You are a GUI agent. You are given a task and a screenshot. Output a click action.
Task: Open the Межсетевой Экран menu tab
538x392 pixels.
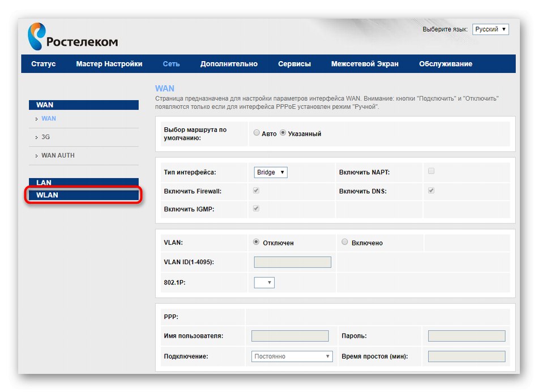[x=365, y=64]
